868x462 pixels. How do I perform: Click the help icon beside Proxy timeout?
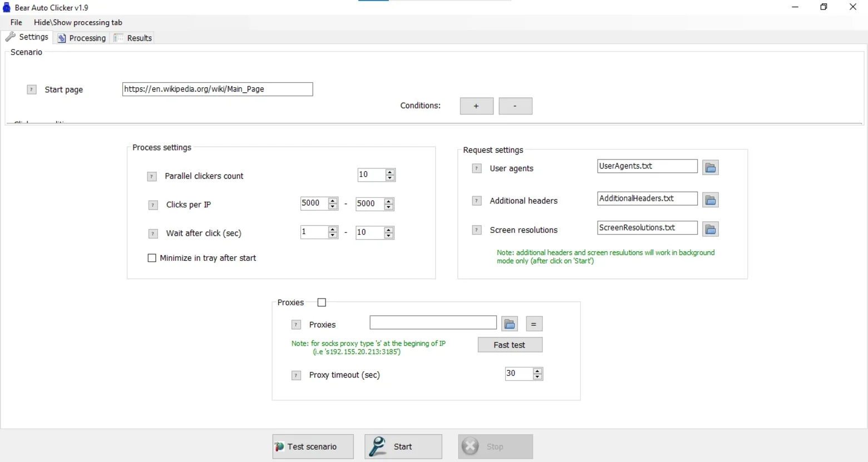pyautogui.click(x=296, y=375)
